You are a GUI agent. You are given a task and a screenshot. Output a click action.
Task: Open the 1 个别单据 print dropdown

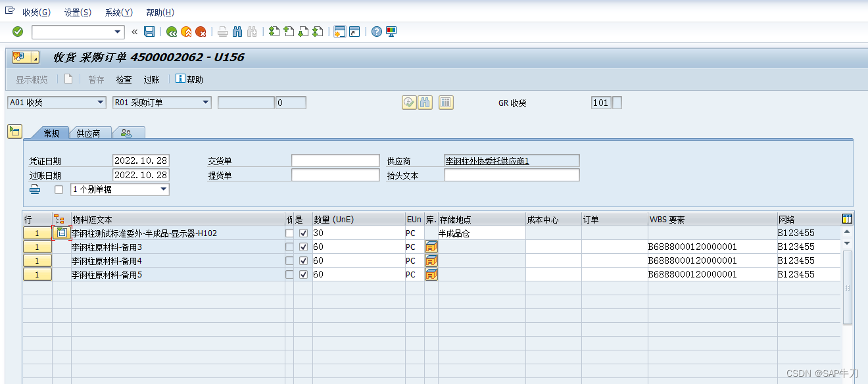tap(164, 189)
